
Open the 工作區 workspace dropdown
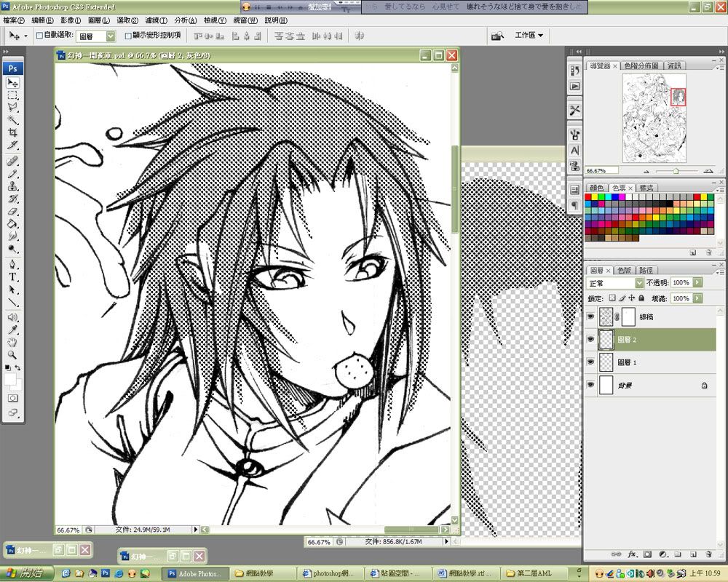click(x=529, y=35)
